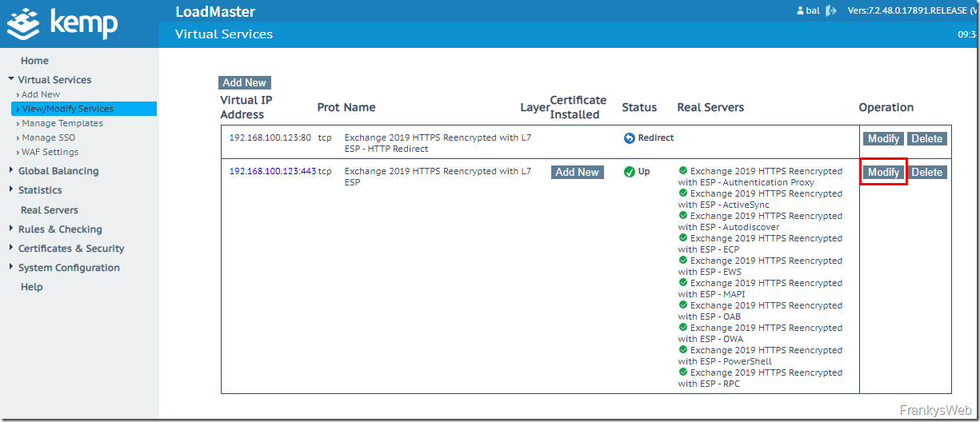Collapse the Virtual Services menu section
Viewport: 980px width, 422px height.
click(11, 79)
